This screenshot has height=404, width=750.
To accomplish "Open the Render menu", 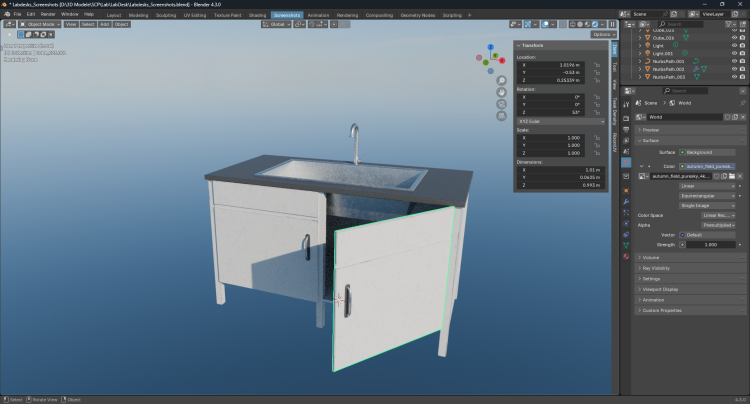I will (x=47, y=15).
